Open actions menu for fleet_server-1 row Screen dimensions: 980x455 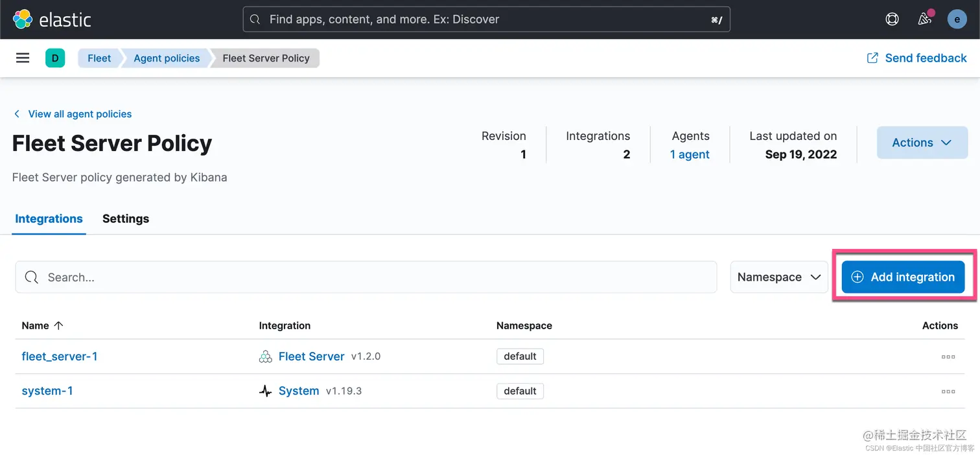[948, 356]
